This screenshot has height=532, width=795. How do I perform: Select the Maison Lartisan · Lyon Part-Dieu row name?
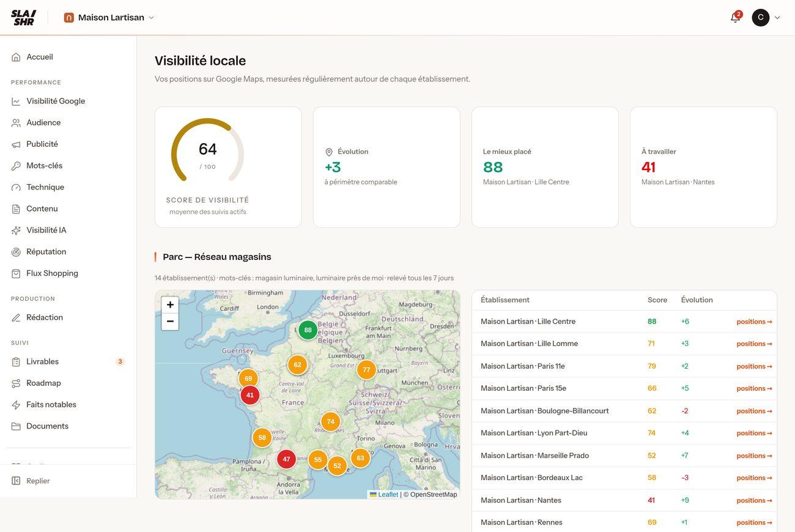click(534, 433)
